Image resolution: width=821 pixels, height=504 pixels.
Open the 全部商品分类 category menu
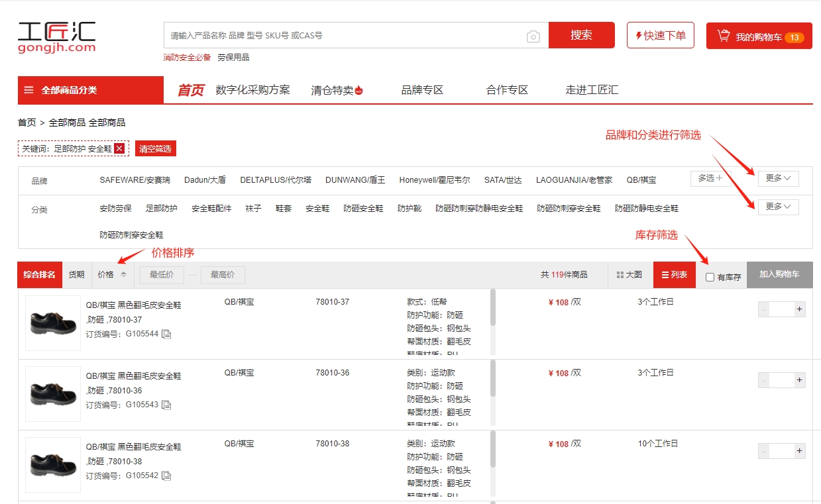(x=91, y=90)
